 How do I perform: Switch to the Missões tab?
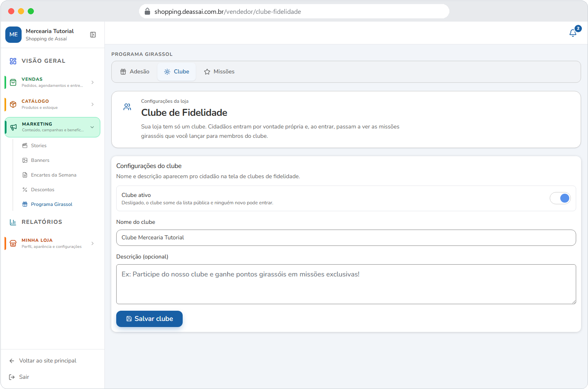pos(219,72)
